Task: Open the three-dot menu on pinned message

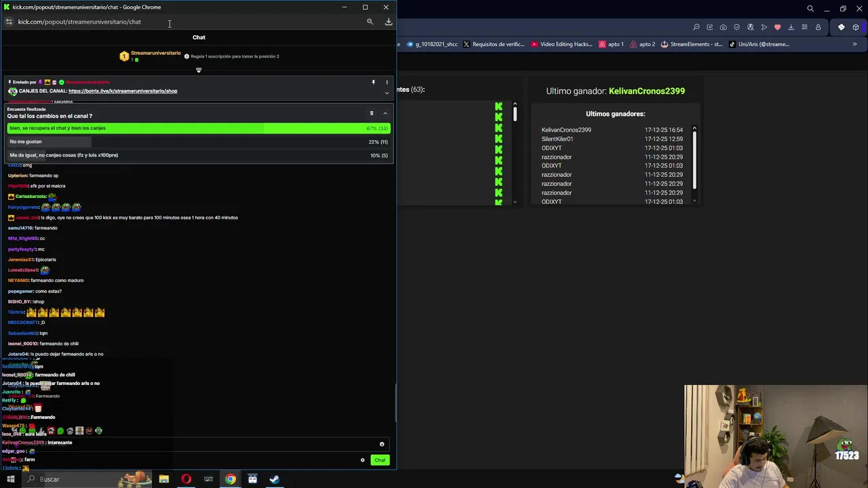Action: (x=387, y=82)
